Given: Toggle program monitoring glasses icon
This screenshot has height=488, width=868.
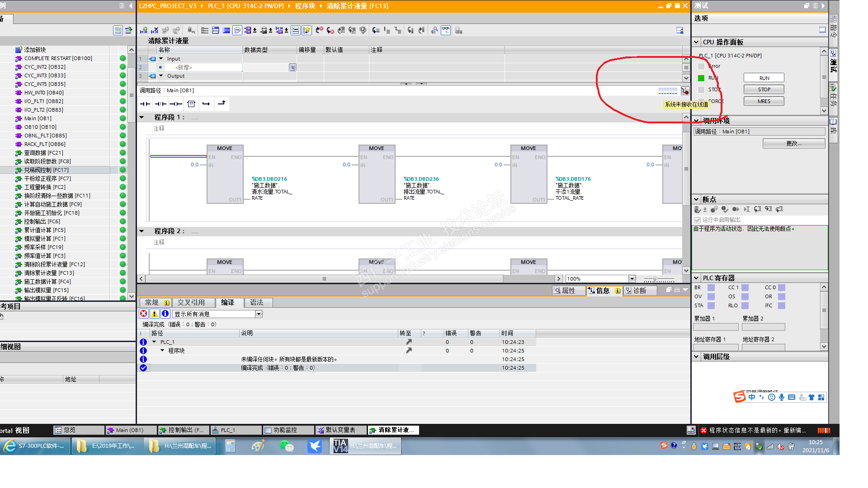Looking at the screenshot, I should 446,30.
